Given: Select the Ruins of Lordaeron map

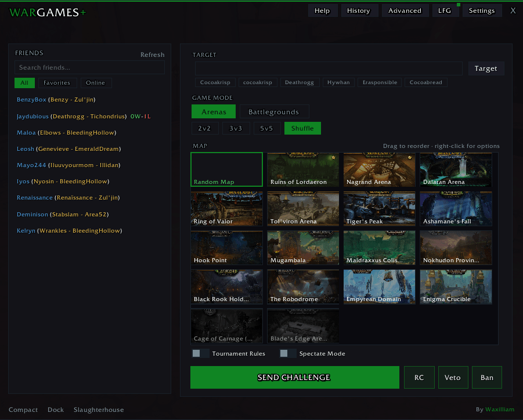Looking at the screenshot, I should tap(303, 169).
